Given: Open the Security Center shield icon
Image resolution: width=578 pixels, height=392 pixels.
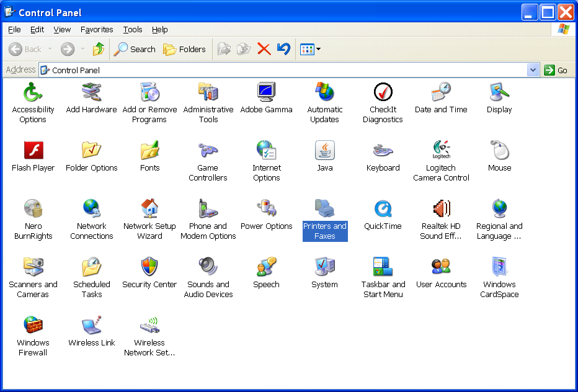Looking at the screenshot, I should (149, 267).
